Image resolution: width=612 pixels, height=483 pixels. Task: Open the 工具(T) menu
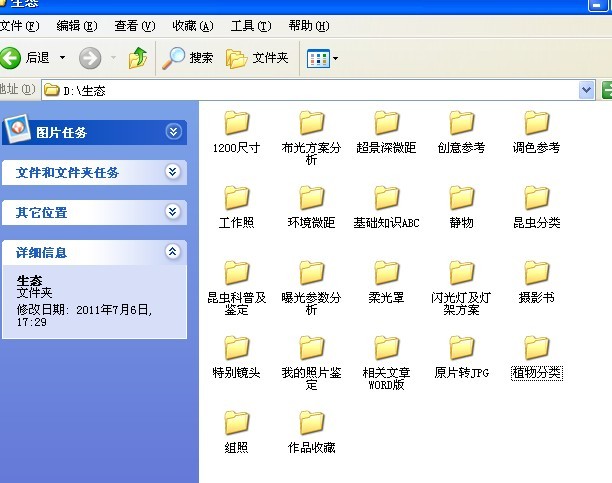coord(251,26)
